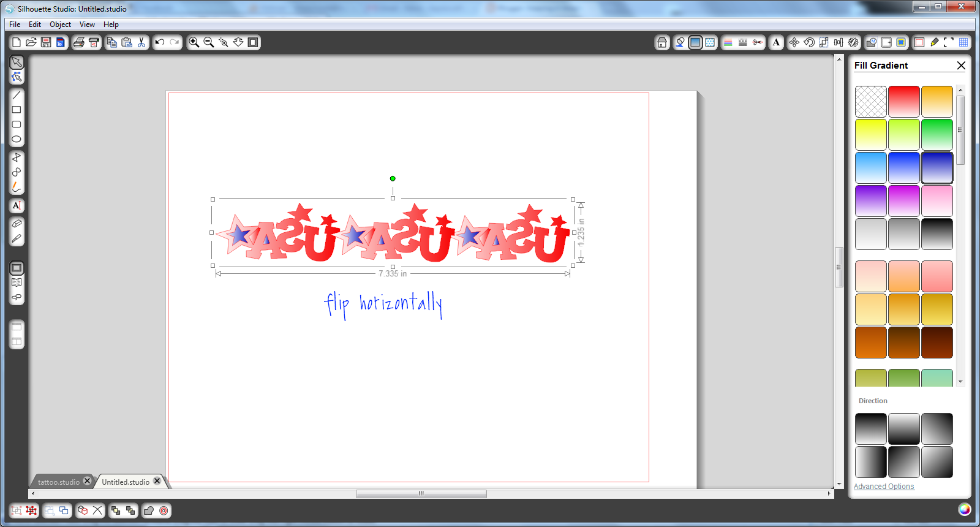Bring selection to front

[116, 510]
